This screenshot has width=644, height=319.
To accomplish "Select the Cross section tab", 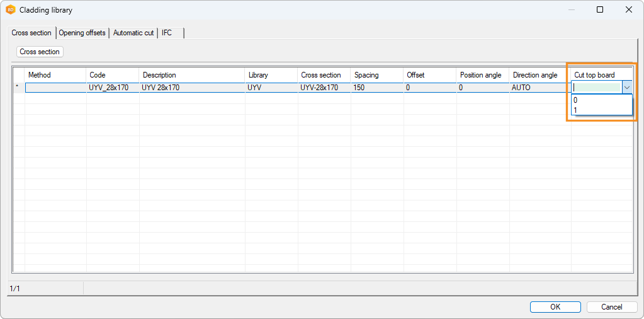I will [x=31, y=33].
